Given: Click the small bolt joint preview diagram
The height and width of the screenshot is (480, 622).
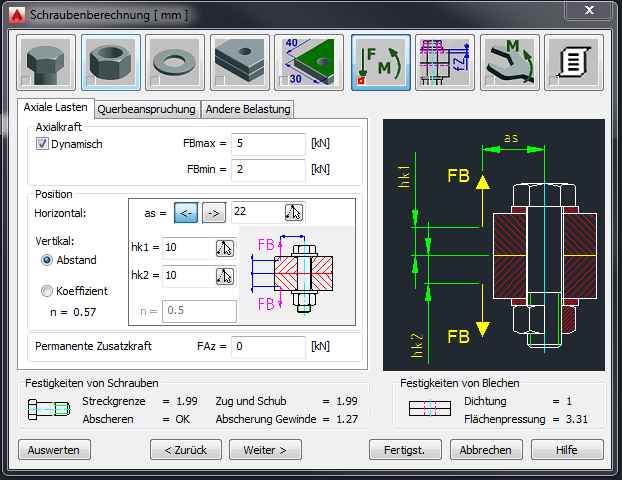Looking at the screenshot, I should coord(296,276).
